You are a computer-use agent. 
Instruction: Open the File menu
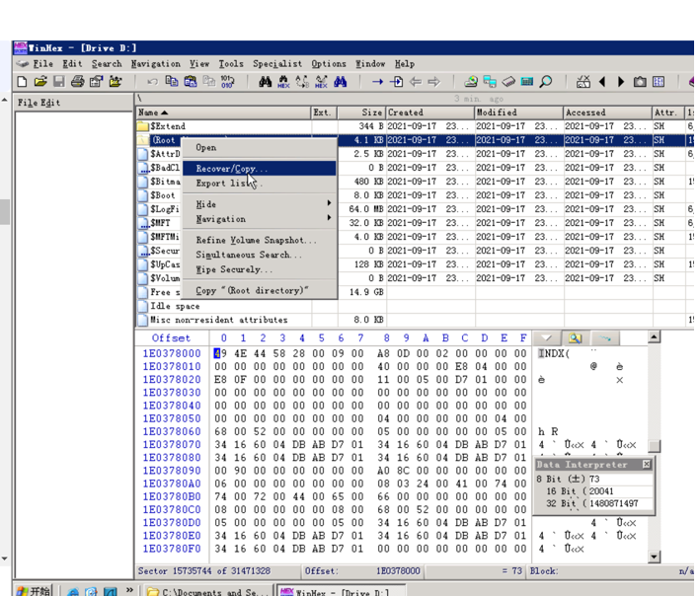click(42, 64)
